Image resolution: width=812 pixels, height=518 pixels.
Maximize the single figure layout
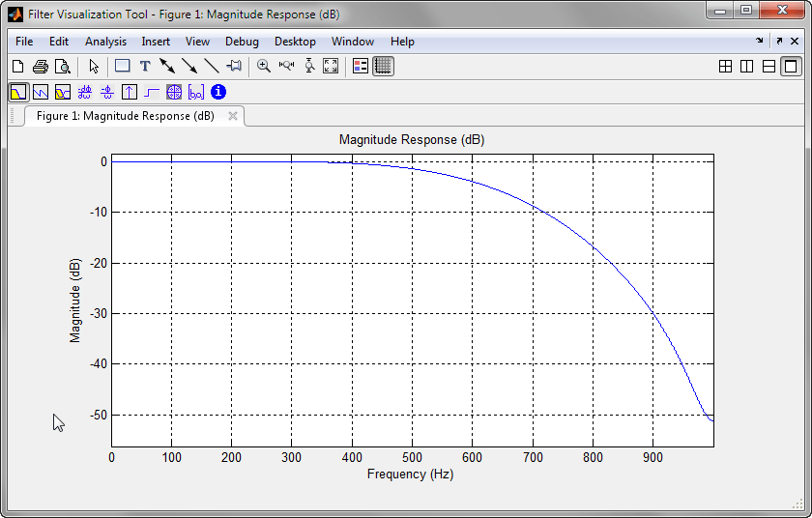click(x=791, y=67)
